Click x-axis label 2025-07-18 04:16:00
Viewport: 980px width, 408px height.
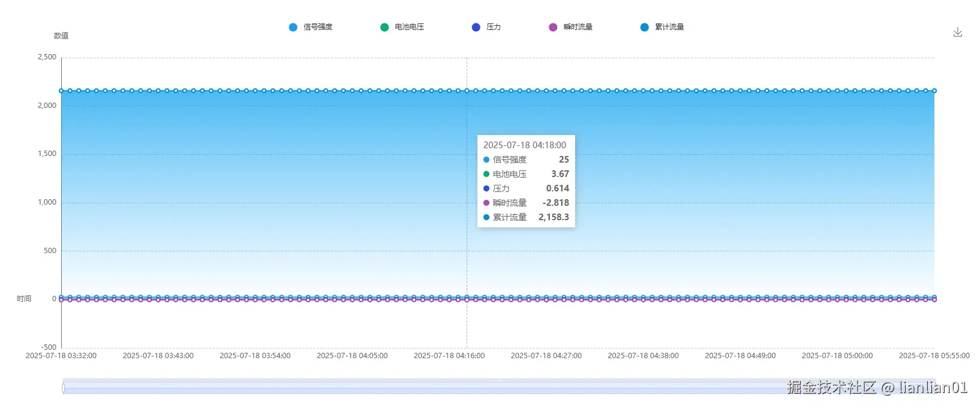[x=449, y=356]
